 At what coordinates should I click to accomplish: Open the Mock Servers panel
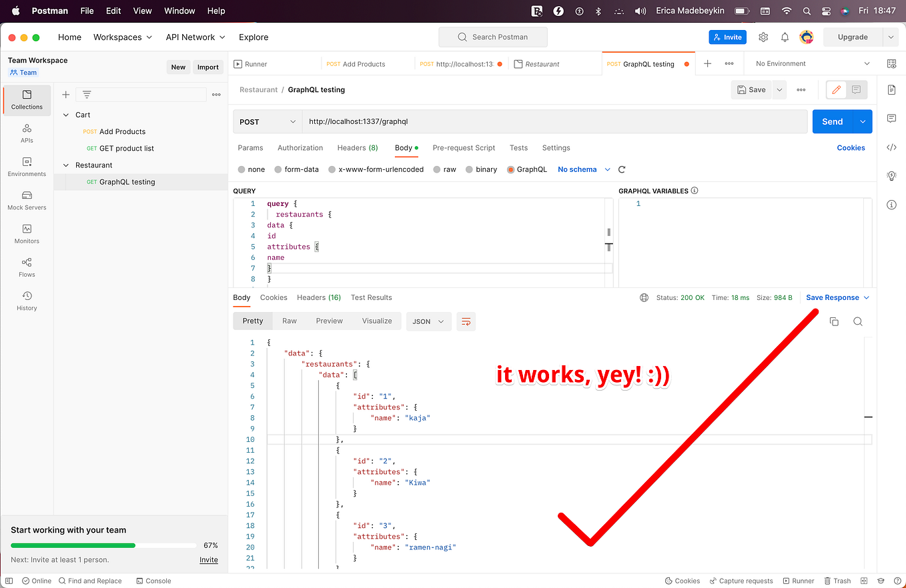point(27,200)
